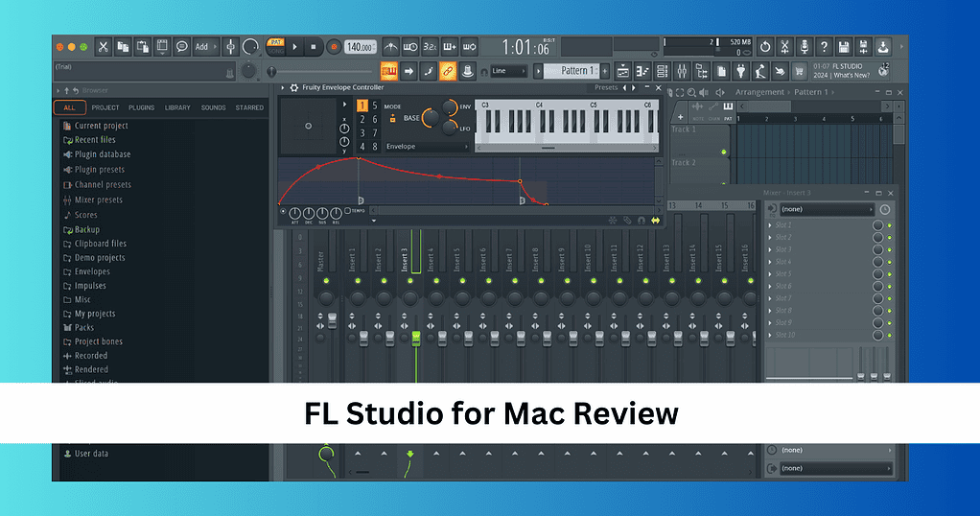
Task: Click the microphone recording icon
Action: pos(805,46)
